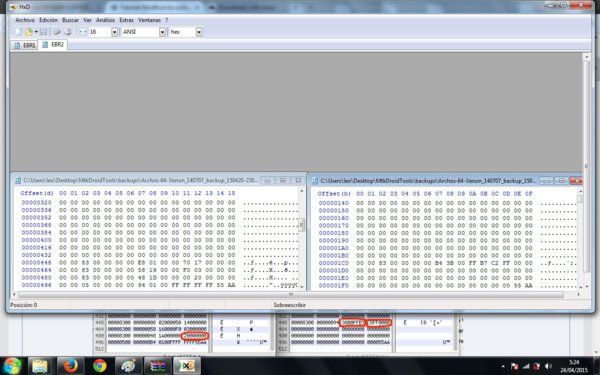
Task: Click the Posición: 0 status bar entry
Action: coord(24,305)
